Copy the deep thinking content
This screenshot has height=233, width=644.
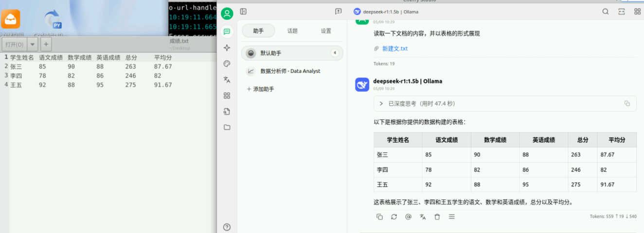coord(627,103)
